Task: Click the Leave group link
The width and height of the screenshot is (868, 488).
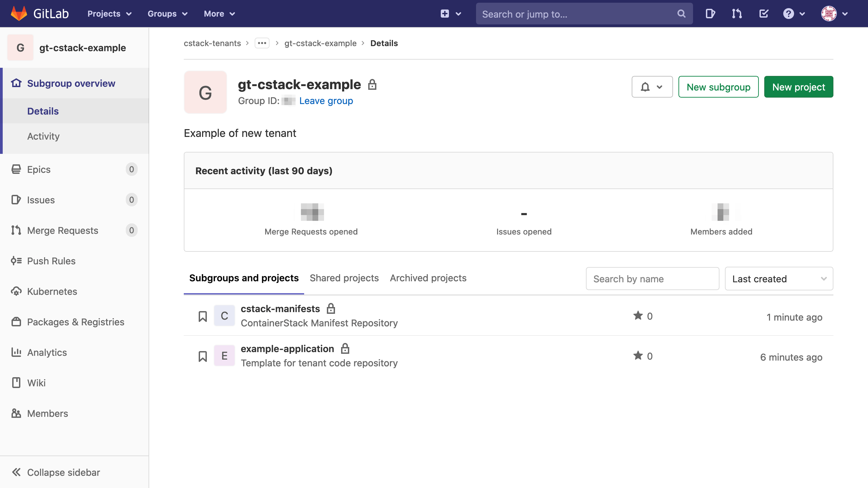Action: point(326,101)
